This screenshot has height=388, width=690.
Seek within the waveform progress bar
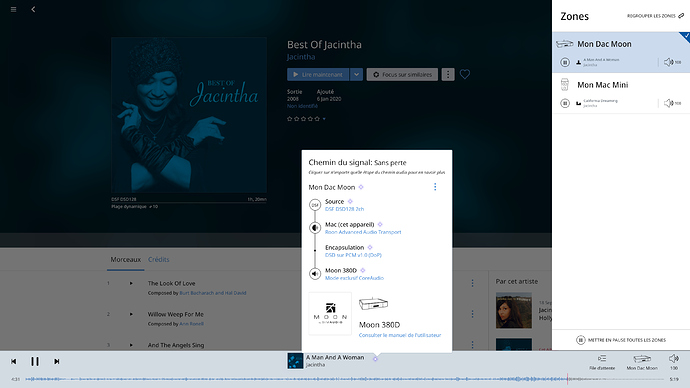345,379
